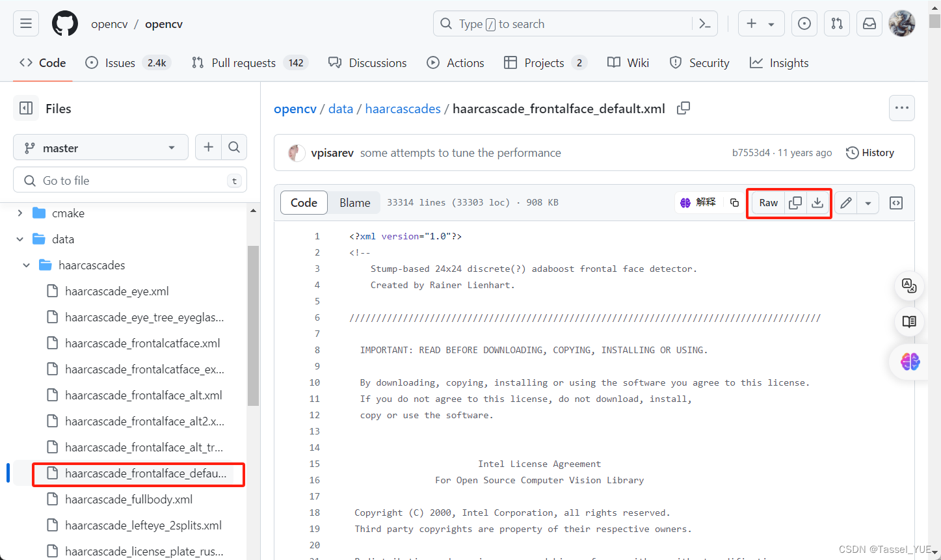Viewport: 941px width, 560px height.
Task: Open the Projects tab
Action: point(546,62)
